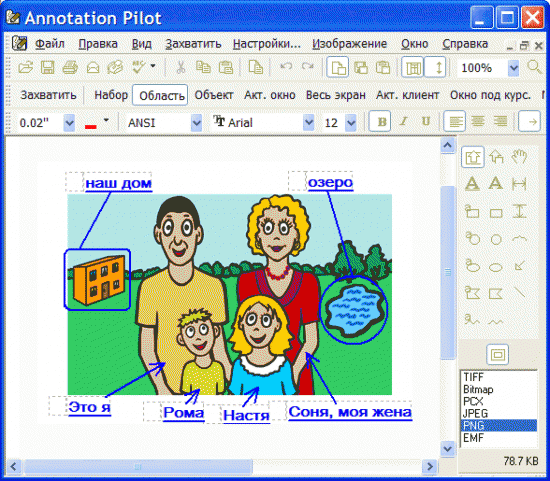Click the Cut scissors icon
Viewport: 550px width, 481px height.
pos(181,67)
